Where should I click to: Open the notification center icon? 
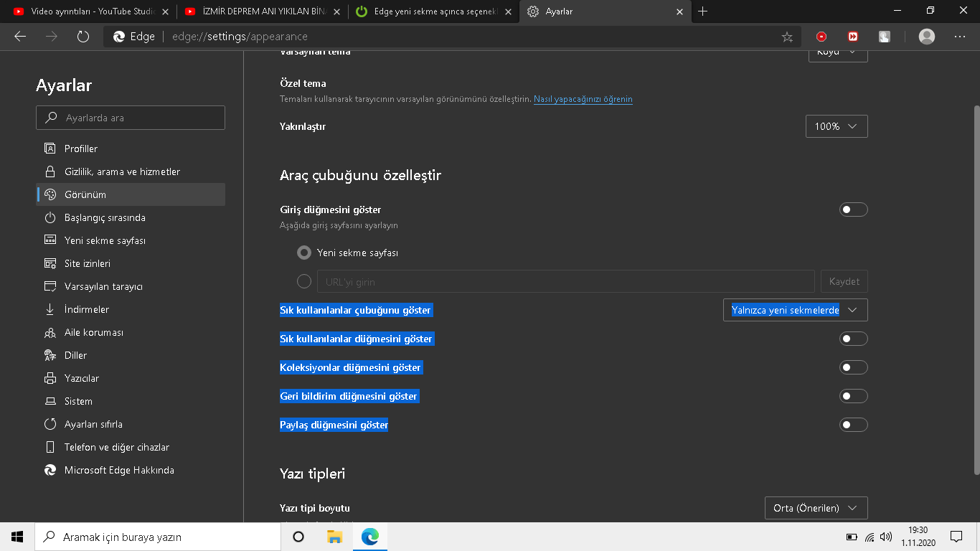click(956, 537)
